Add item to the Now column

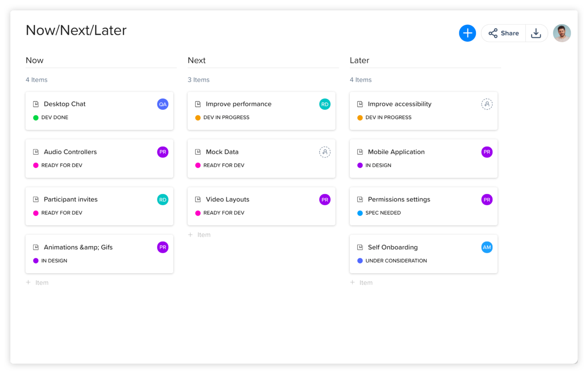tap(37, 283)
